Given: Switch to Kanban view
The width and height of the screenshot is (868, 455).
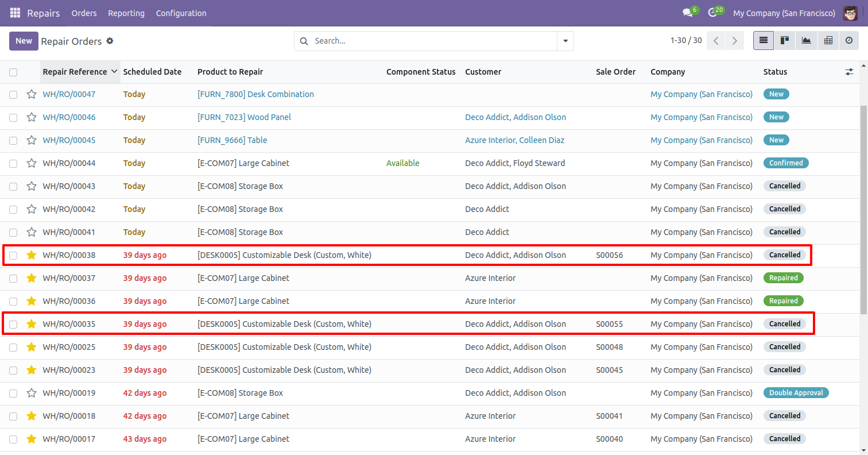Looking at the screenshot, I should tap(784, 41).
